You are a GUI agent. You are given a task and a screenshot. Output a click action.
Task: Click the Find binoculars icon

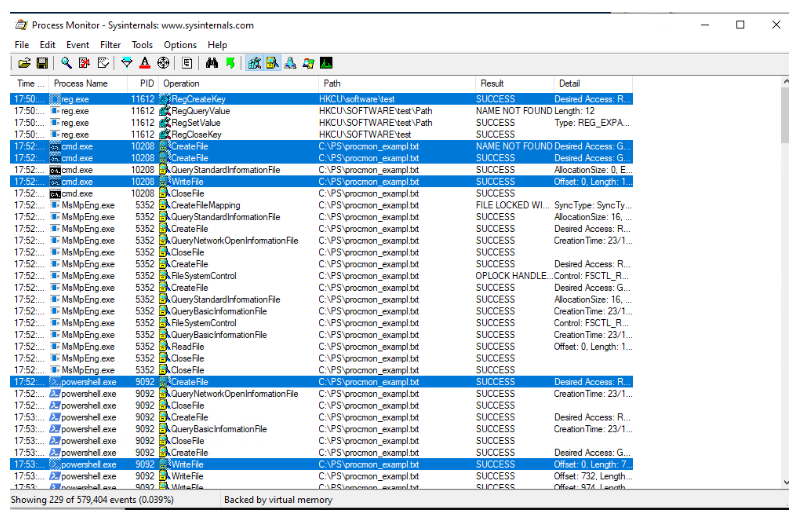211,63
